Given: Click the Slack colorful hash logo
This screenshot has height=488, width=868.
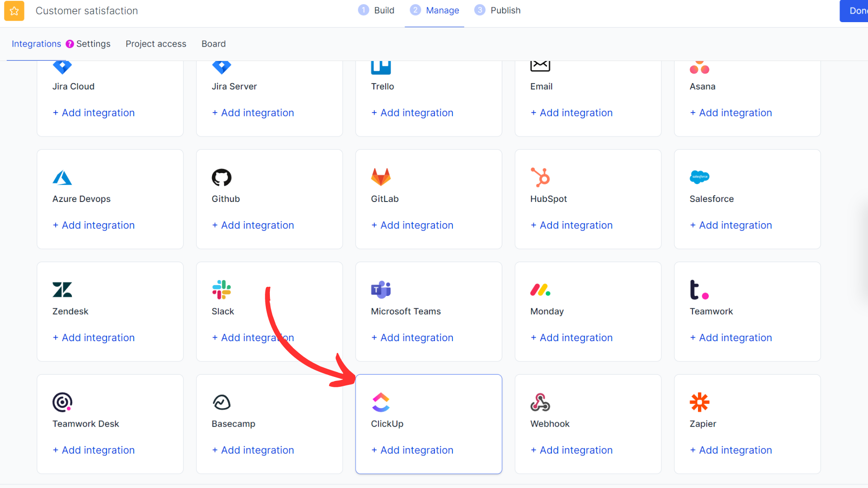Looking at the screenshot, I should coord(222,290).
